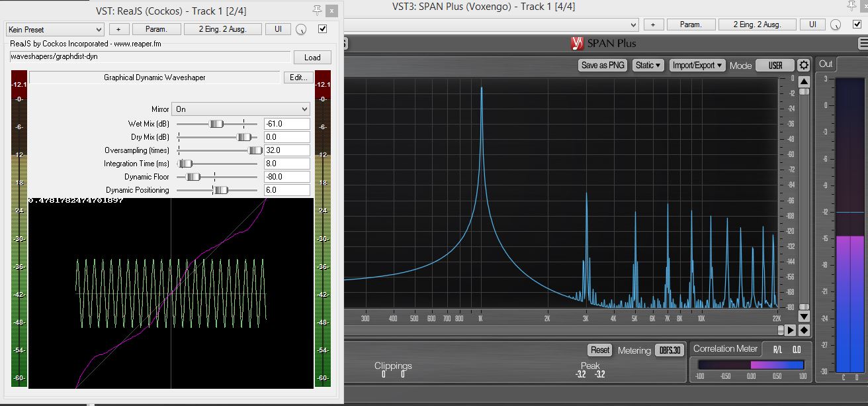Open the Static mode dropdown
The image size is (868, 406).
coord(648,66)
